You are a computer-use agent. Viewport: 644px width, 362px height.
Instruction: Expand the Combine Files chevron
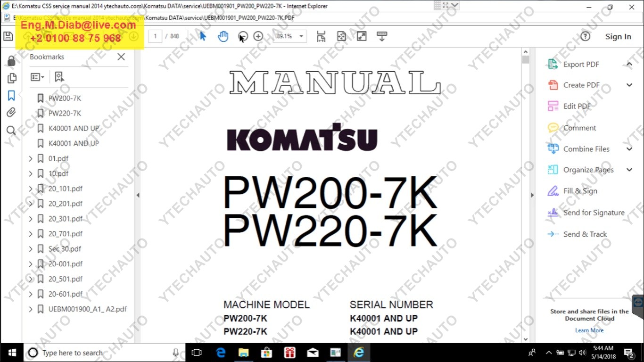tap(629, 149)
